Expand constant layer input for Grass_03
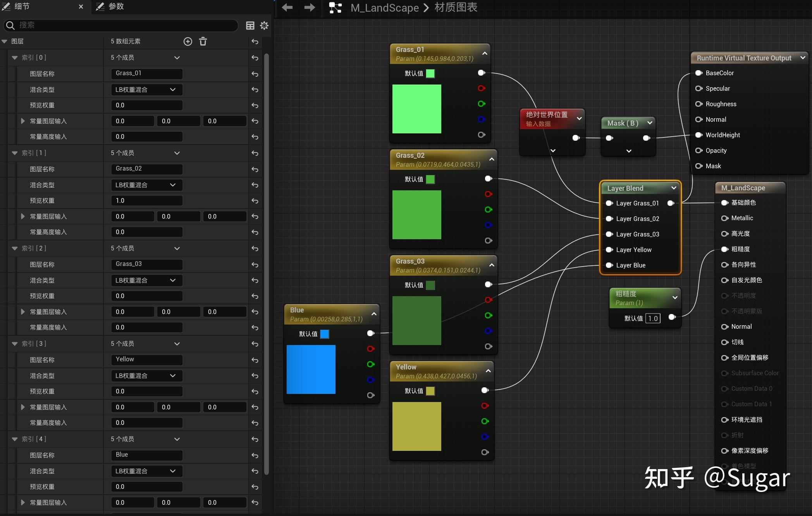The height and width of the screenshot is (516, 812). tap(23, 312)
